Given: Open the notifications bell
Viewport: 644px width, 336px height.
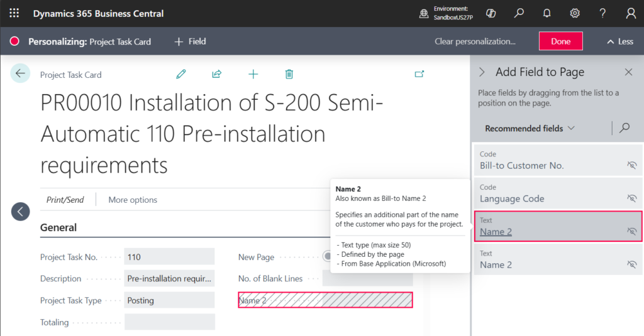Looking at the screenshot, I should pos(547,13).
